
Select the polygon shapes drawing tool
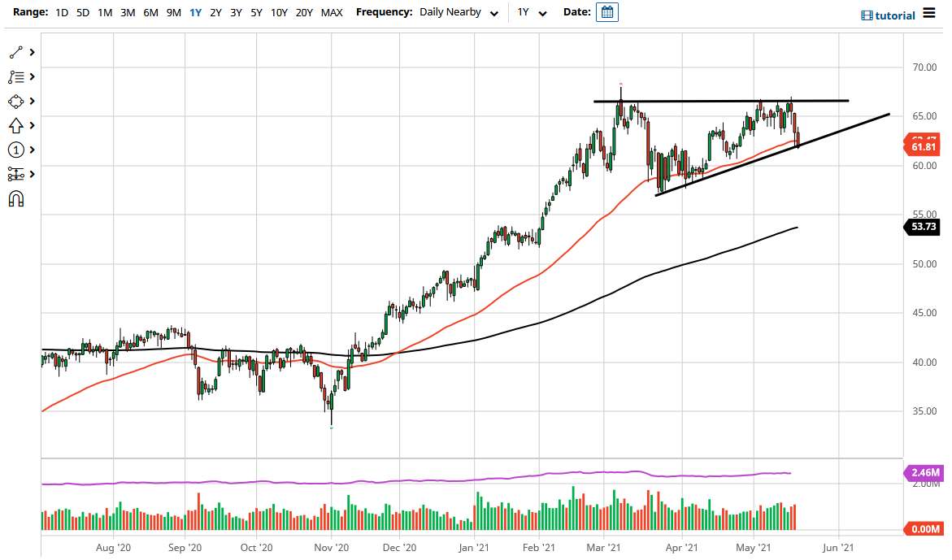[x=16, y=101]
